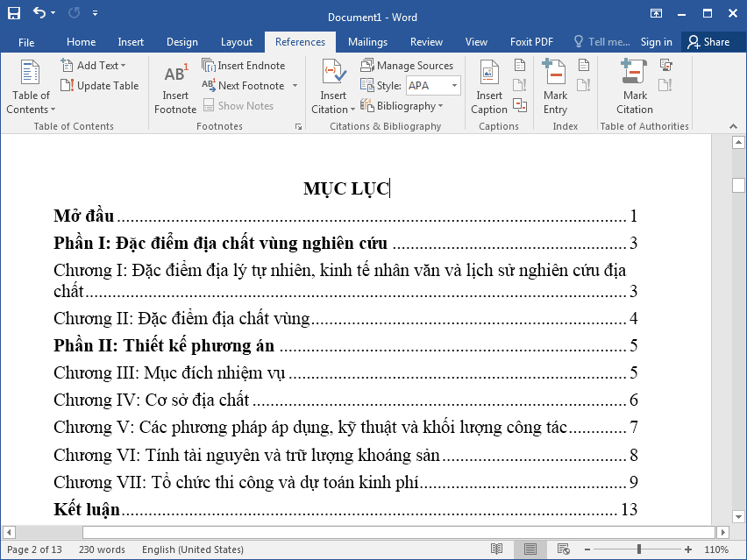Open the Insert Citation tool
This screenshot has width=747, height=560.
pyautogui.click(x=332, y=86)
